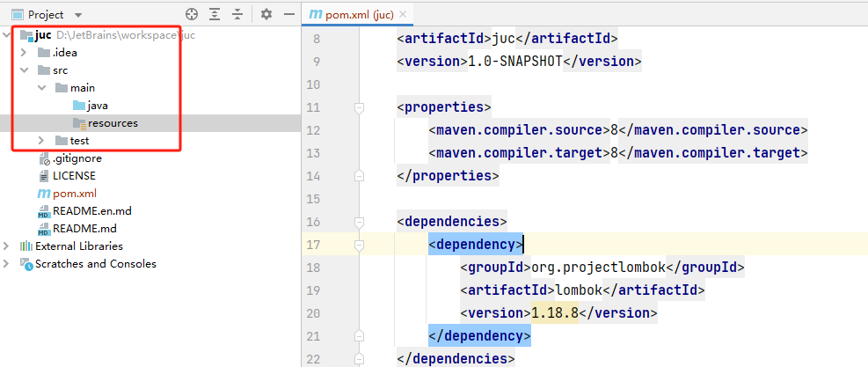The image size is (868, 367).
Task: Click the fold end marker at line 14
Action: click(x=360, y=176)
